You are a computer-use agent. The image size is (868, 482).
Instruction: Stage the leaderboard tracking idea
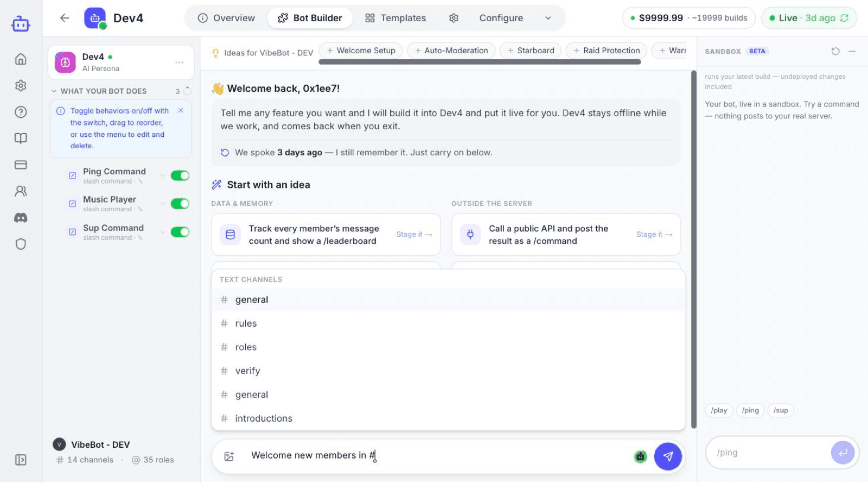(414, 234)
